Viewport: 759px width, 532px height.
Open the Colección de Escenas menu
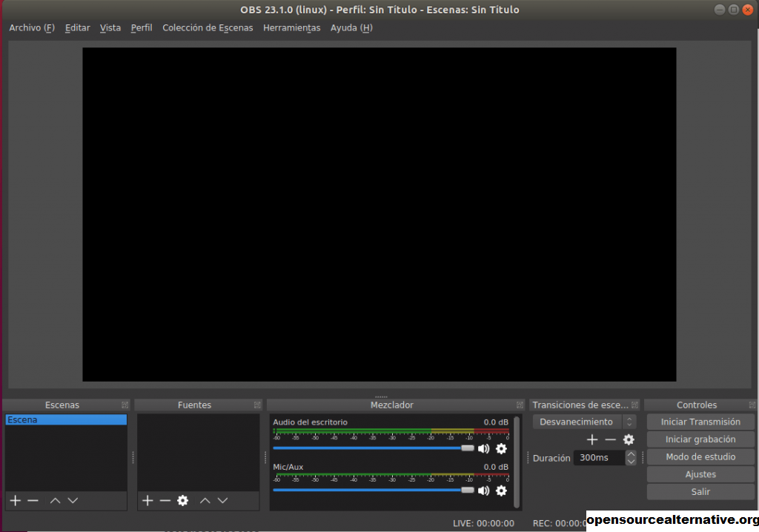pos(208,28)
